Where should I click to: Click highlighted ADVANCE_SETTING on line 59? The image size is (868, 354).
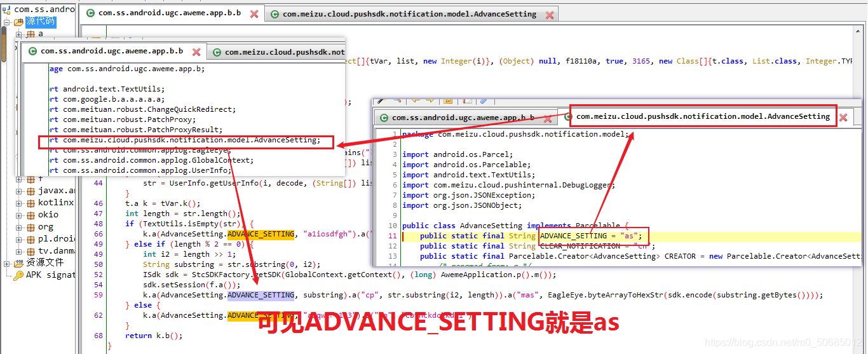[x=261, y=295]
